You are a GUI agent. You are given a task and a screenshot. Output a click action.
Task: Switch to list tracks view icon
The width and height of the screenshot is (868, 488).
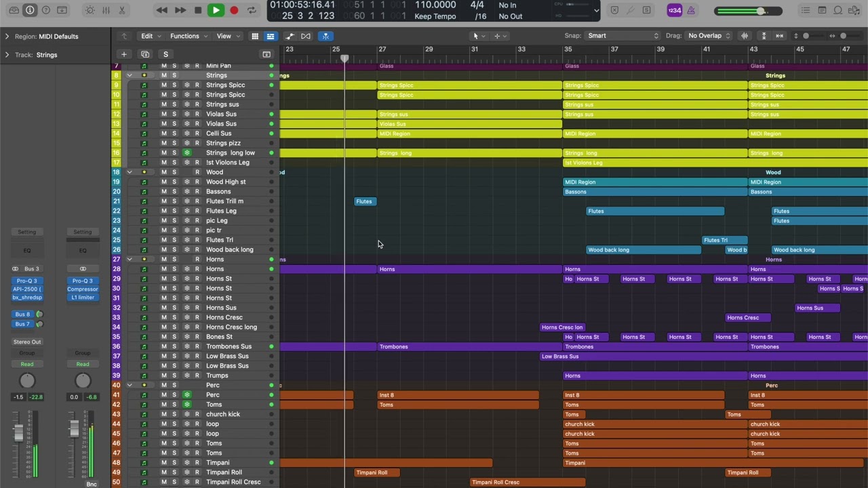(270, 36)
